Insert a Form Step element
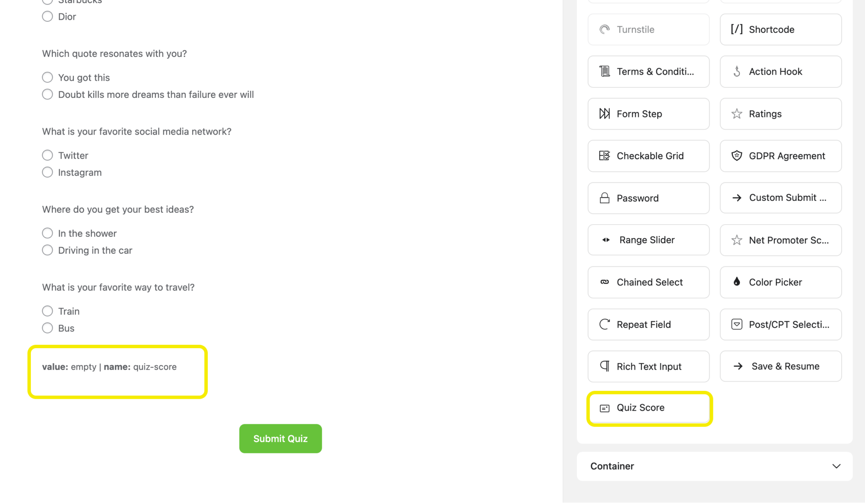 pos(648,114)
